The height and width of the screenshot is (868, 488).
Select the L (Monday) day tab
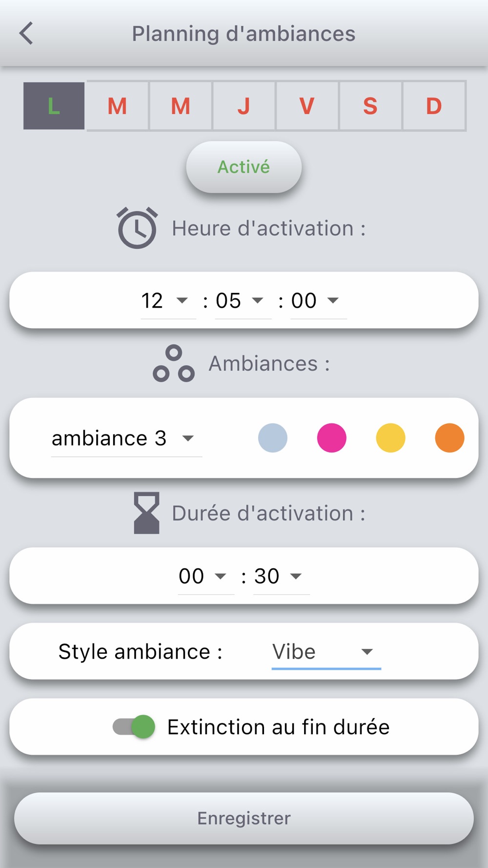pos(54,106)
